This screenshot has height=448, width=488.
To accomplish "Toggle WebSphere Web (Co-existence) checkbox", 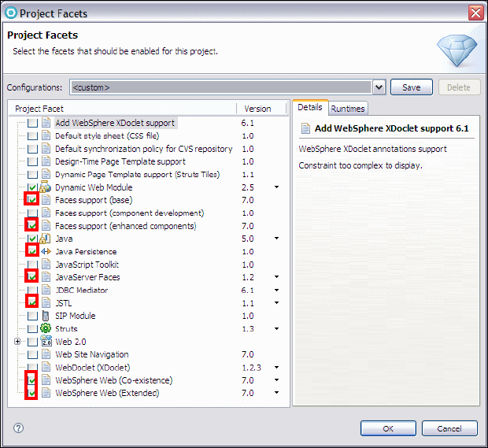I will click(x=32, y=380).
